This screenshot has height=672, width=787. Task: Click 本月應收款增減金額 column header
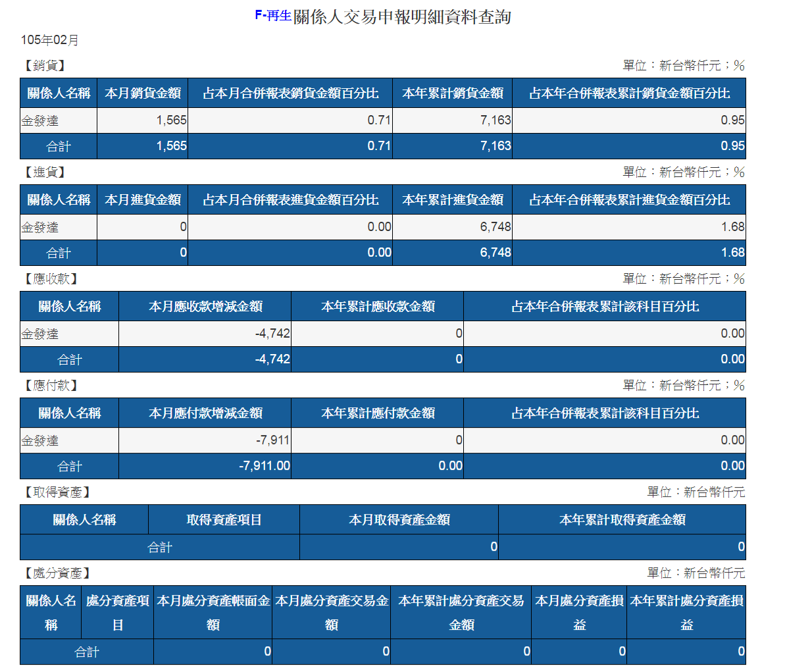point(205,307)
